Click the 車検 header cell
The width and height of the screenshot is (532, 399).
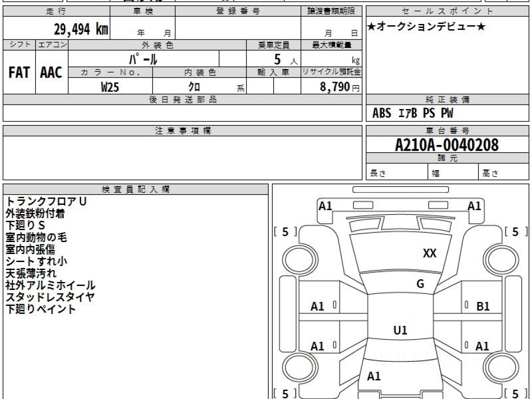click(143, 12)
